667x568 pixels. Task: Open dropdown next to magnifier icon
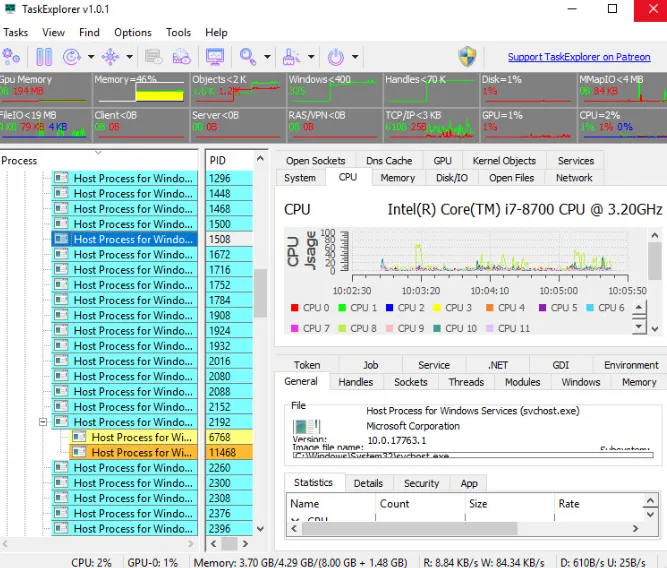point(267,57)
